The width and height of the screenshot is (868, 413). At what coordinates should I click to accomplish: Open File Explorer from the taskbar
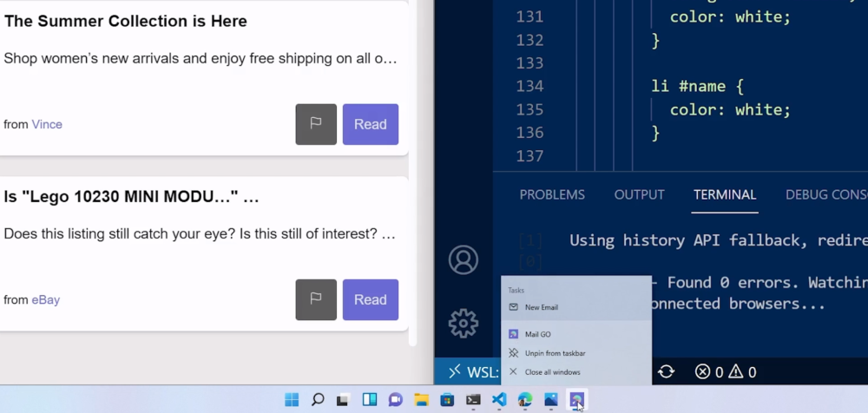422,400
